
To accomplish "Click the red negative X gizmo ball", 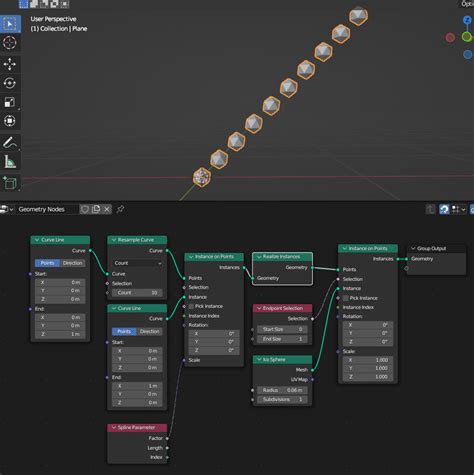I will pos(450,38).
